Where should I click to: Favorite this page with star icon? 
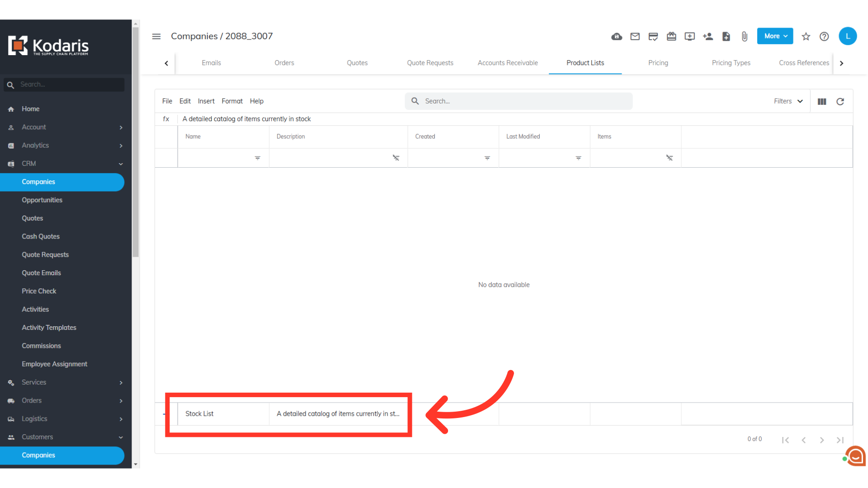click(x=806, y=37)
